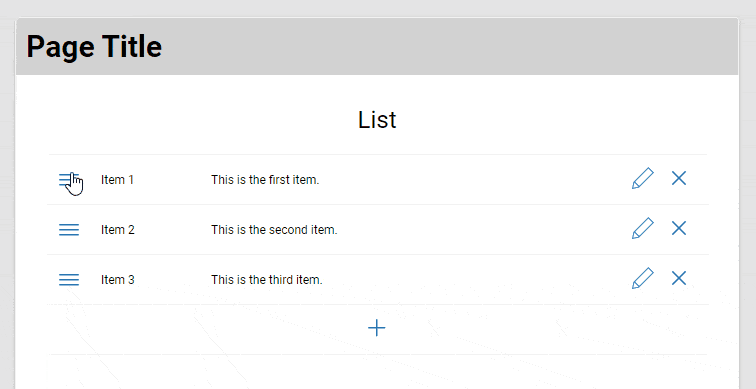Click the 'Page Title' header text
The width and height of the screenshot is (756, 389).
coord(94,47)
